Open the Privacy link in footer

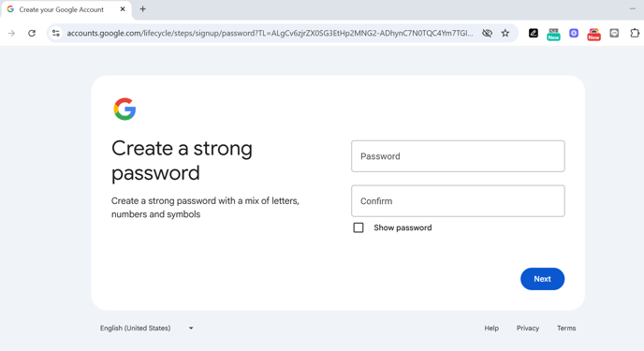click(527, 328)
